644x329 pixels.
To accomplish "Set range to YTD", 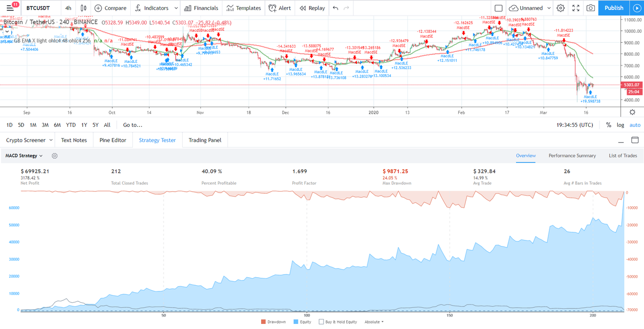I will coord(71,125).
